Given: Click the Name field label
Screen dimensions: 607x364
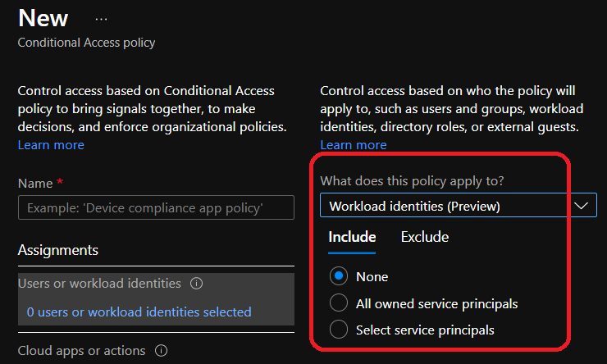Looking at the screenshot, I should [35, 183].
